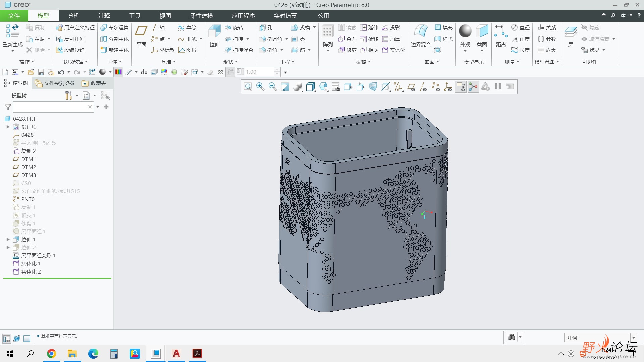The width and height of the screenshot is (644, 362).
Task: Open the 获取数据 group dropdown
Action: click(x=75, y=62)
